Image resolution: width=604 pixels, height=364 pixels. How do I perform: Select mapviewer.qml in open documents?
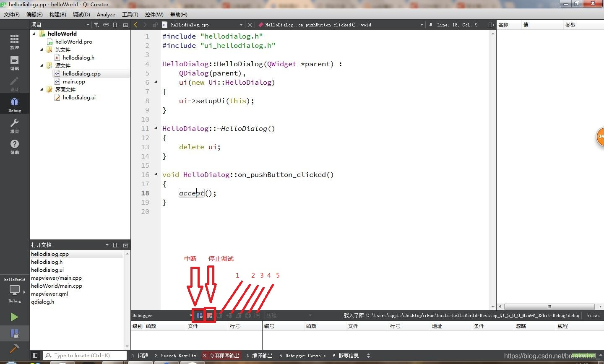49,294
